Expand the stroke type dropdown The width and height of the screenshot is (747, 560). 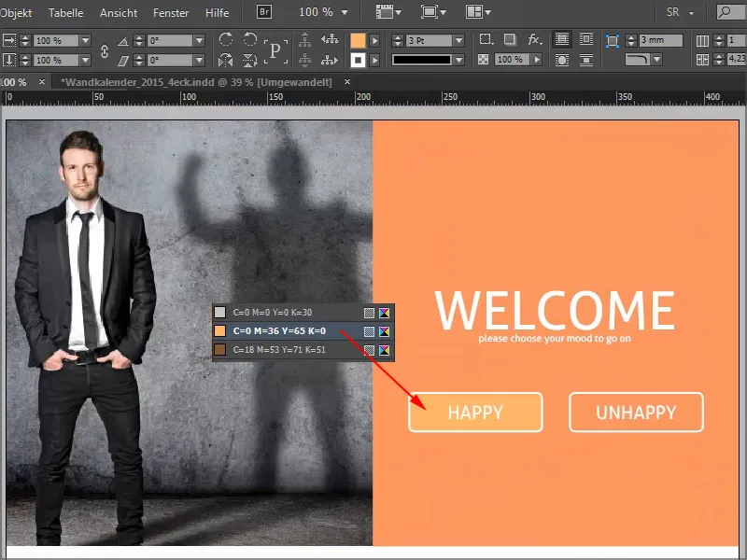pos(458,60)
